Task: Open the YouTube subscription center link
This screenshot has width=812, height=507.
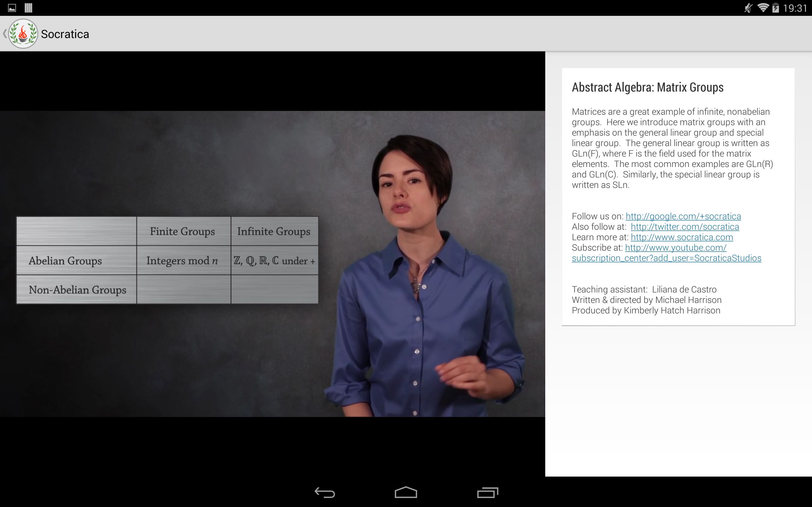Action: point(666,253)
